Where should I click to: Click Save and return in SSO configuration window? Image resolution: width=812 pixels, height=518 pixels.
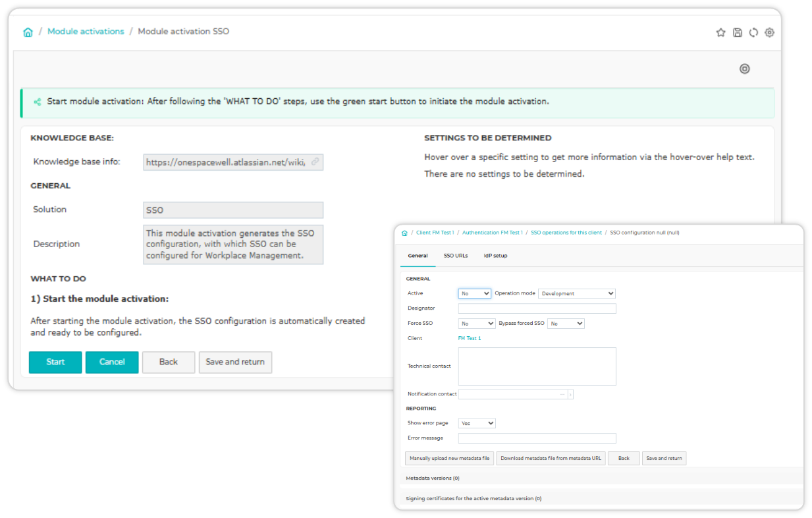click(664, 458)
